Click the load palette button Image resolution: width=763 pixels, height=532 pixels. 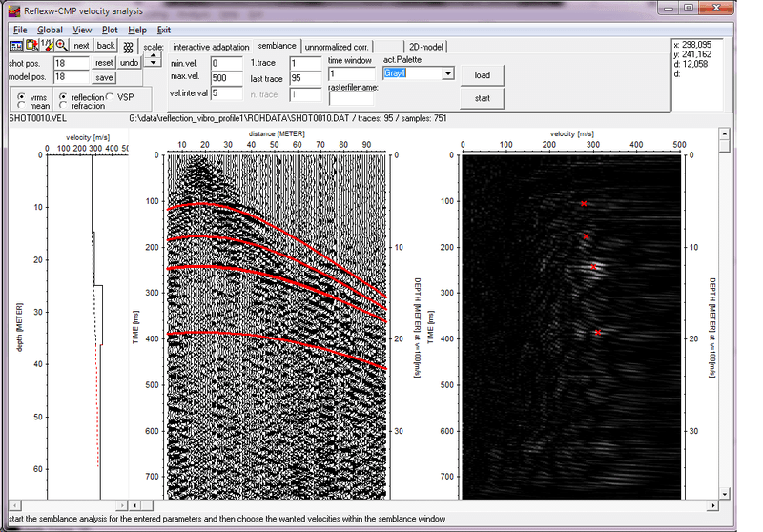point(483,75)
